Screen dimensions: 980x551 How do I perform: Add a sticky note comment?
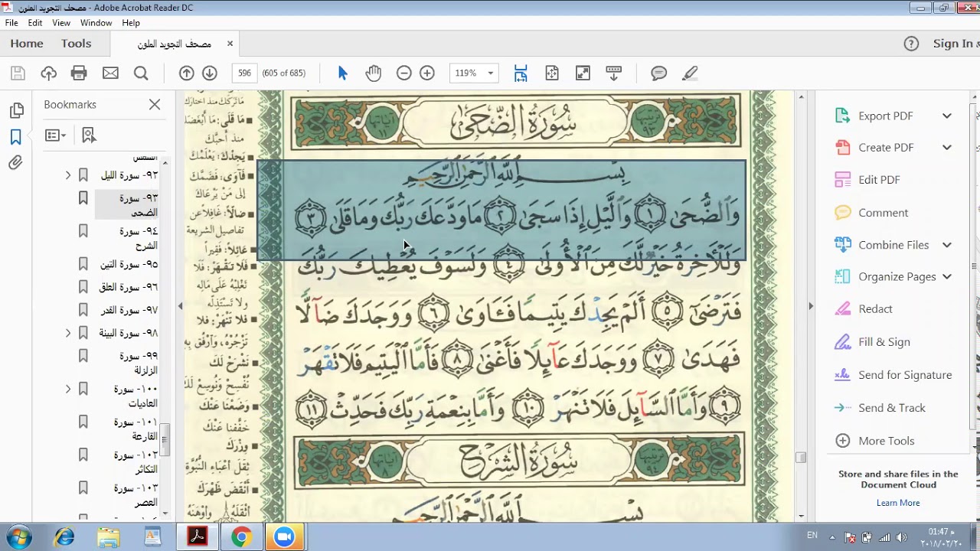point(658,73)
